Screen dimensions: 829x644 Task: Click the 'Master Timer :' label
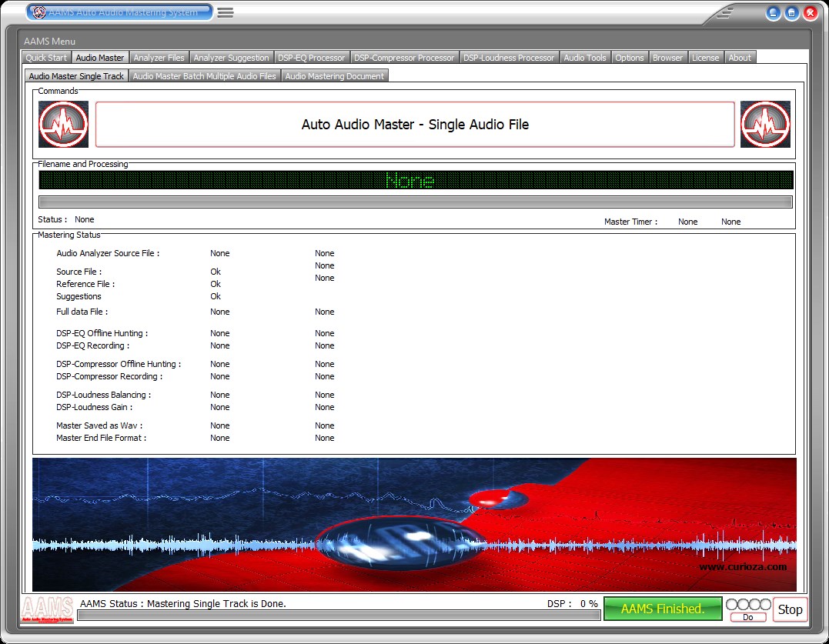630,222
